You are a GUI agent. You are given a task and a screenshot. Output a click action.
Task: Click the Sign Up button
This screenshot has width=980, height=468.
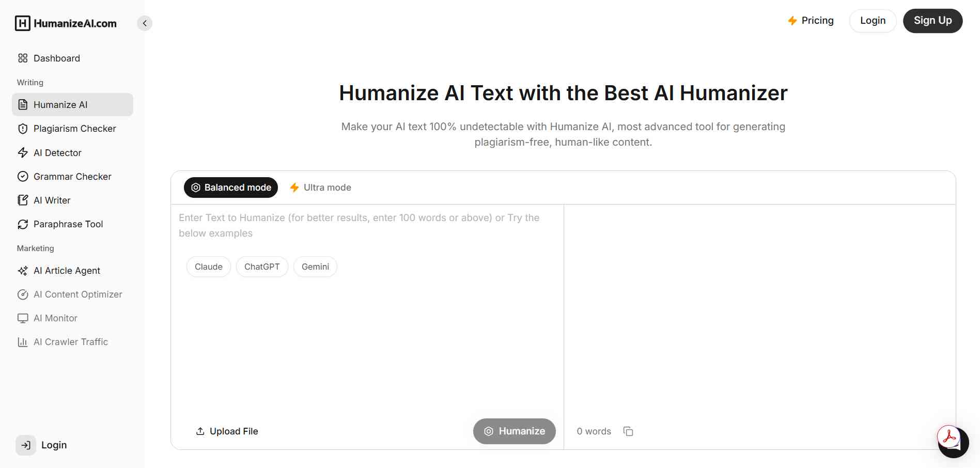point(932,20)
